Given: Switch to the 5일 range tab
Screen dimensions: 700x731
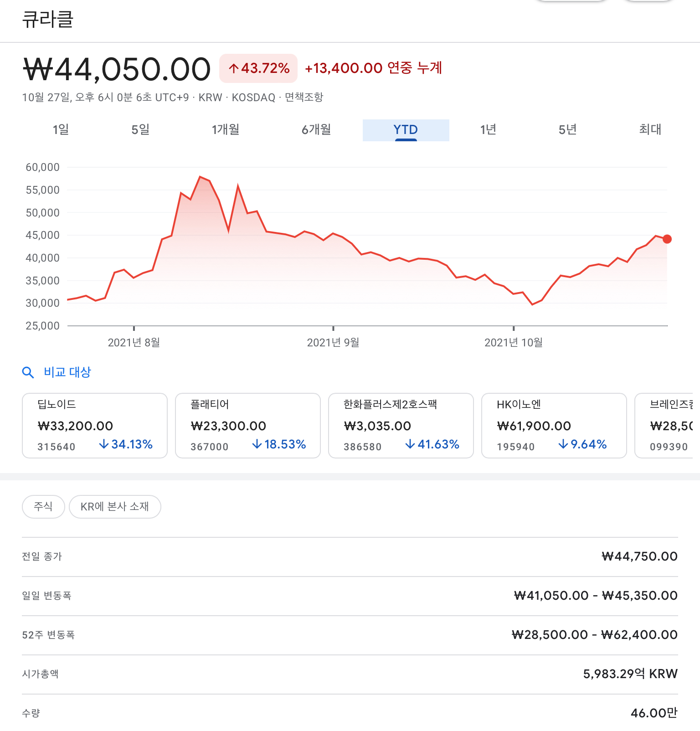Looking at the screenshot, I should point(140,130).
